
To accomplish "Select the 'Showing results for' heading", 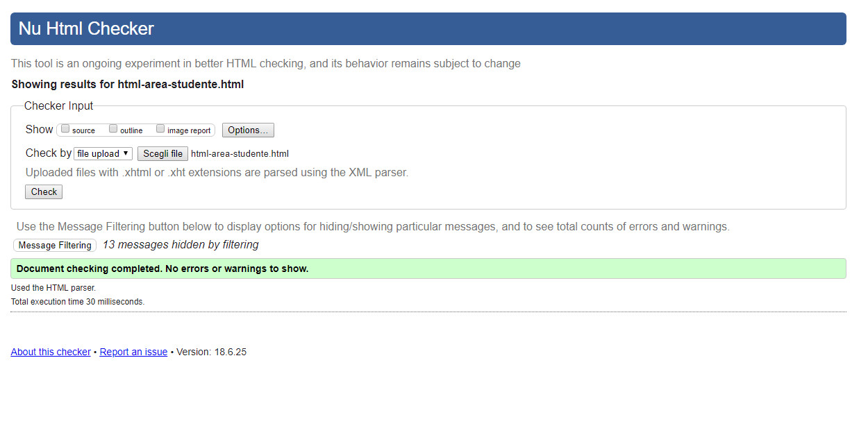I will point(128,85).
